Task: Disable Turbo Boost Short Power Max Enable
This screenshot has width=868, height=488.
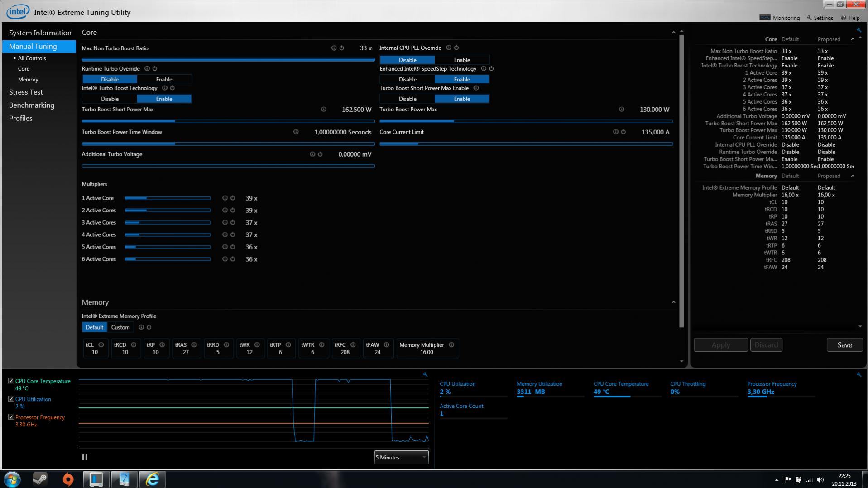Action: tap(408, 99)
